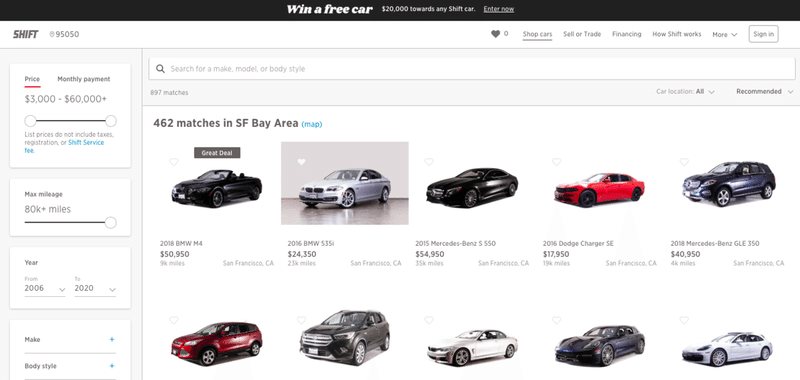
Task: Open the Year From 2006 dropdown
Action: (45, 289)
